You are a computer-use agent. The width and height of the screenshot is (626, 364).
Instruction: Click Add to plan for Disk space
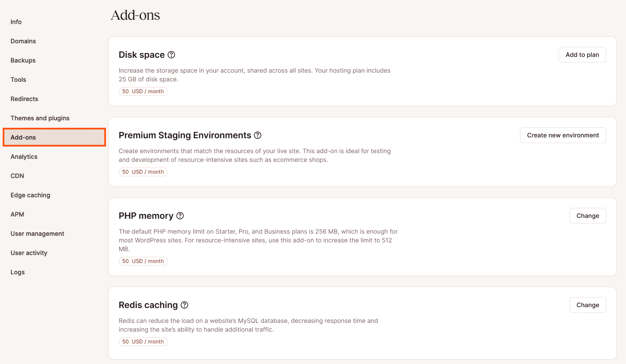582,55
